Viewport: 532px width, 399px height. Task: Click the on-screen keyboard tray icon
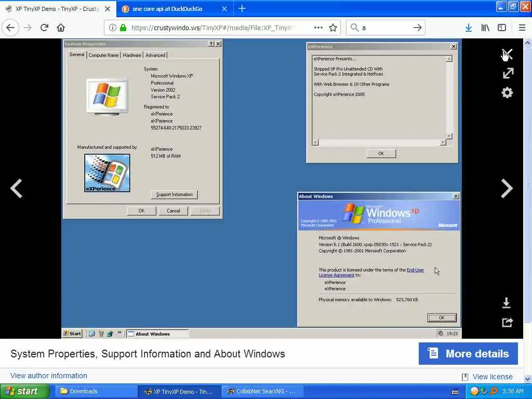[455, 392]
